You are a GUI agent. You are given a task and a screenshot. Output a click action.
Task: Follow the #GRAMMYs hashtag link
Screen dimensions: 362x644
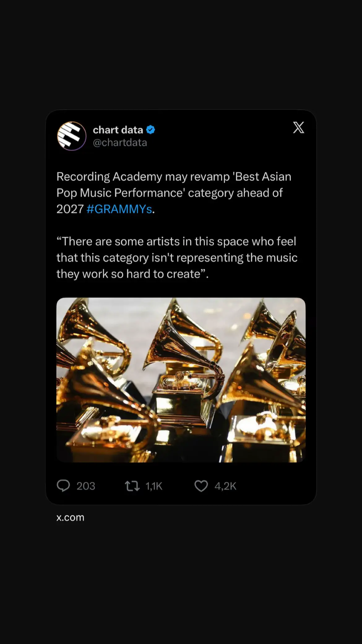click(119, 209)
